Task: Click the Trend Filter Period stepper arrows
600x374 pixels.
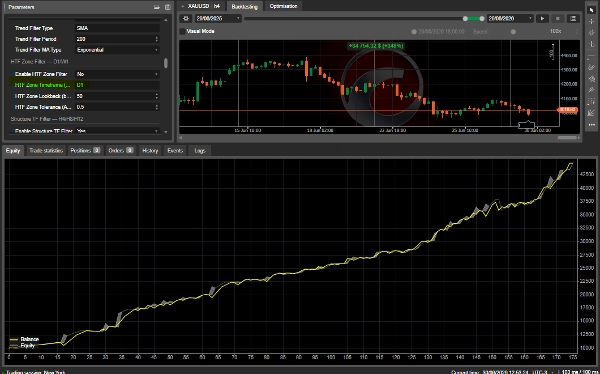Action: pos(157,39)
